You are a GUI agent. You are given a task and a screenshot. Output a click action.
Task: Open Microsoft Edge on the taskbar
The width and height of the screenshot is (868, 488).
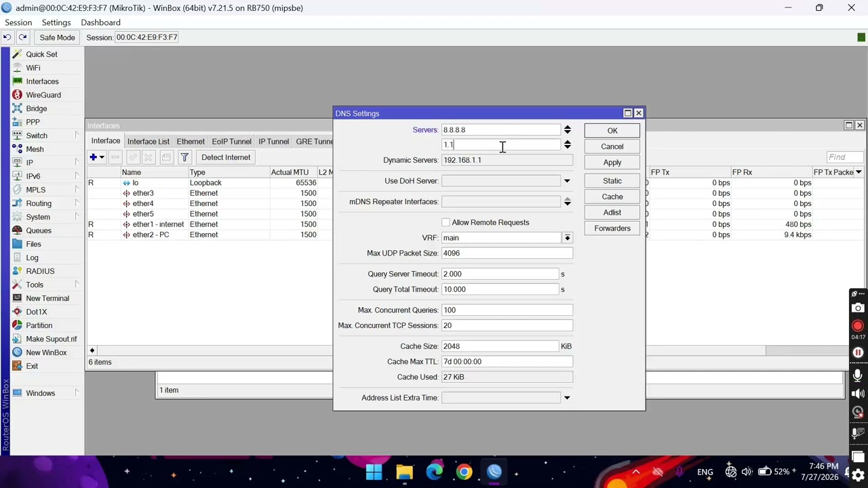click(434, 472)
